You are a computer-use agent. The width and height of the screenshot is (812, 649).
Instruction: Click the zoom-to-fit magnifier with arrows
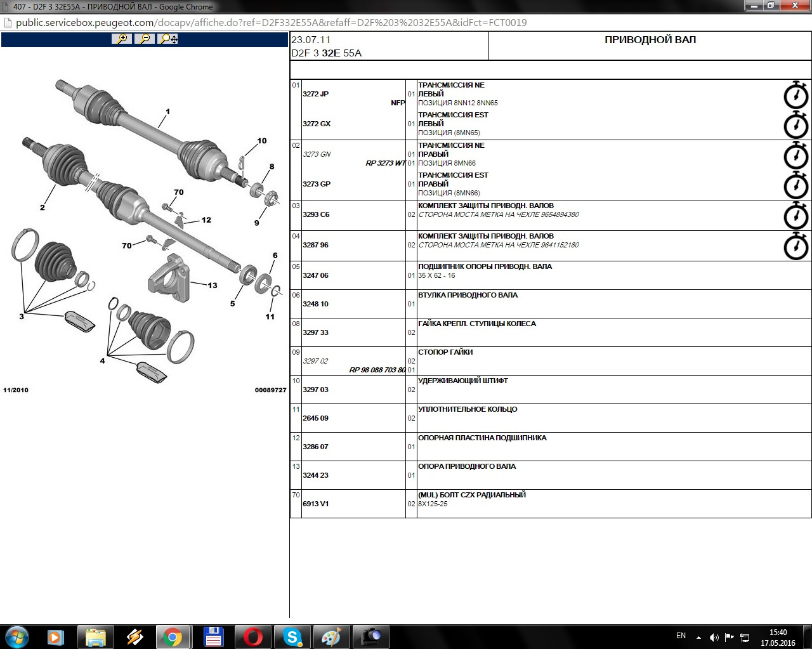tap(168, 39)
